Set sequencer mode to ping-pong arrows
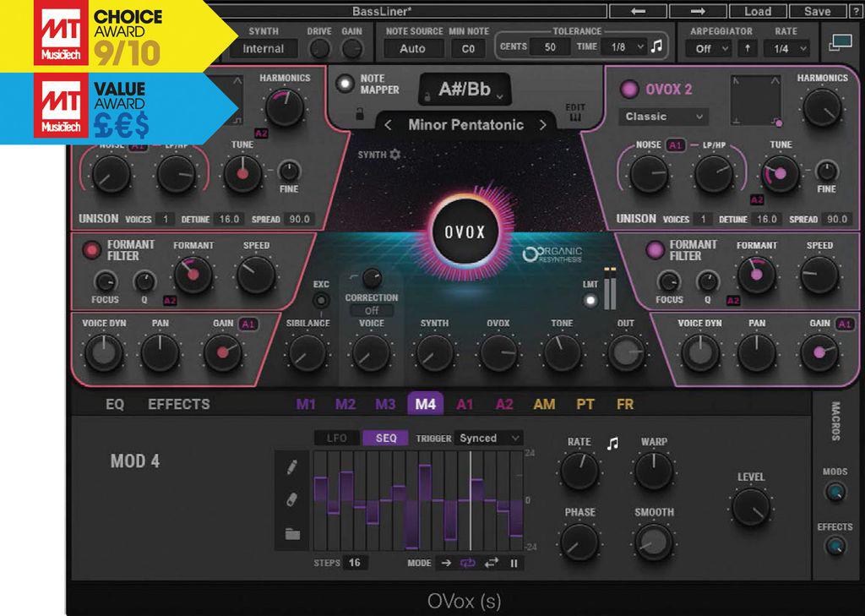The width and height of the screenshot is (865, 616). coord(491,563)
